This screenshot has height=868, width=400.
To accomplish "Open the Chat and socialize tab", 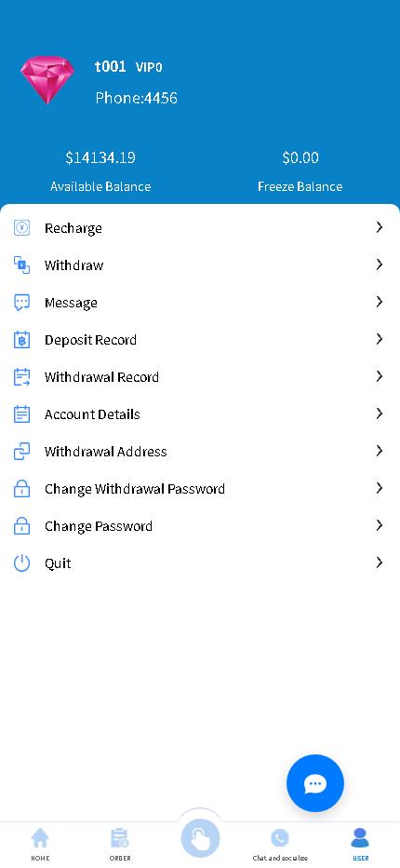I will tap(280, 844).
